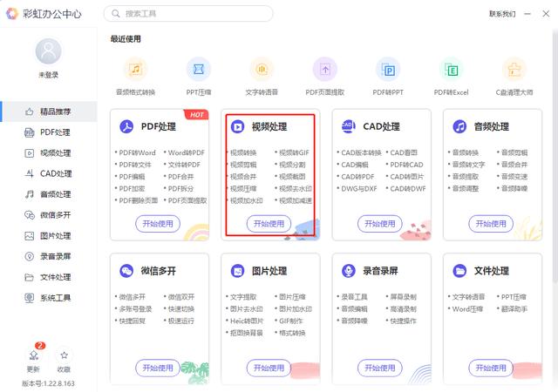Click the rainbow app logo icon
This screenshot has height=392, width=558.
pyautogui.click(x=12, y=14)
